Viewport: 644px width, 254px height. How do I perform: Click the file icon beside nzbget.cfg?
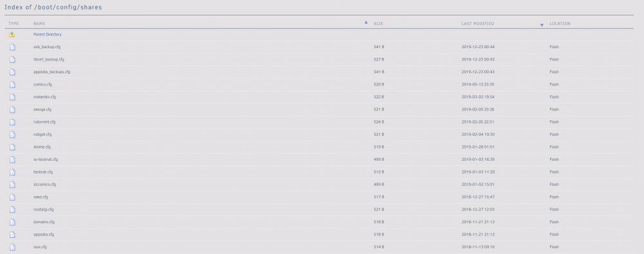coord(12,134)
